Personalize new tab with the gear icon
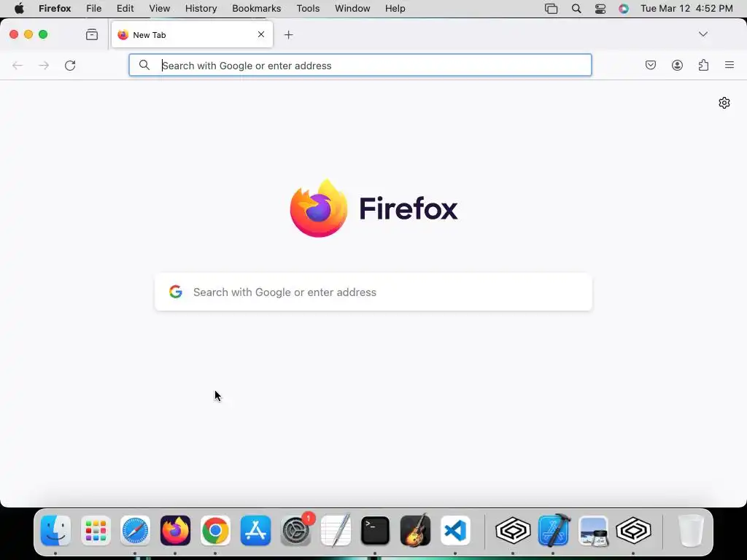 point(724,103)
